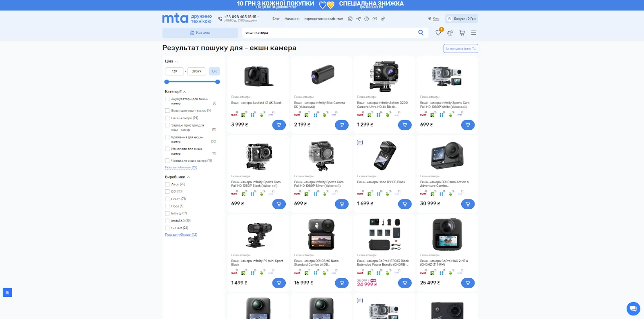
Task: Open the За популярністю sort dropdown
Action: coord(460,49)
